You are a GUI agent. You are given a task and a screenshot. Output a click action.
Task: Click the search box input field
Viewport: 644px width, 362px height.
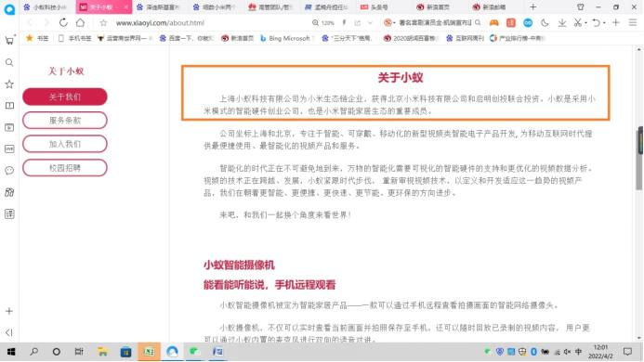tap(435, 23)
